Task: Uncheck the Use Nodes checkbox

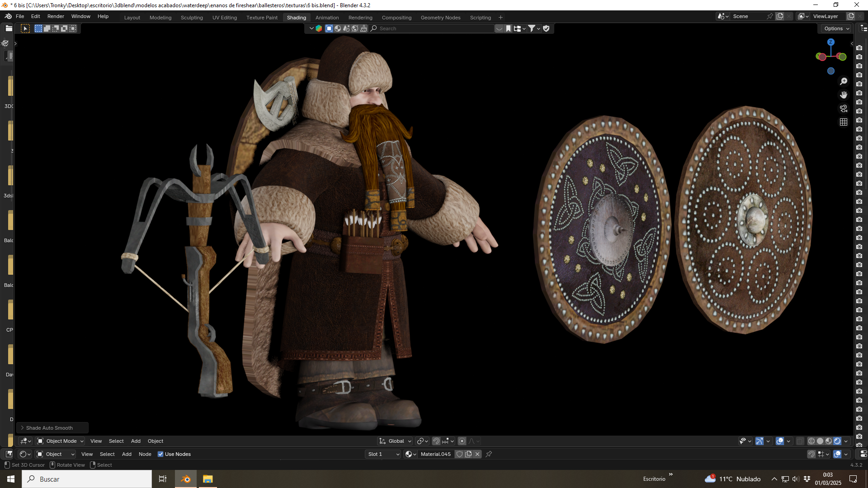Action: (160, 454)
